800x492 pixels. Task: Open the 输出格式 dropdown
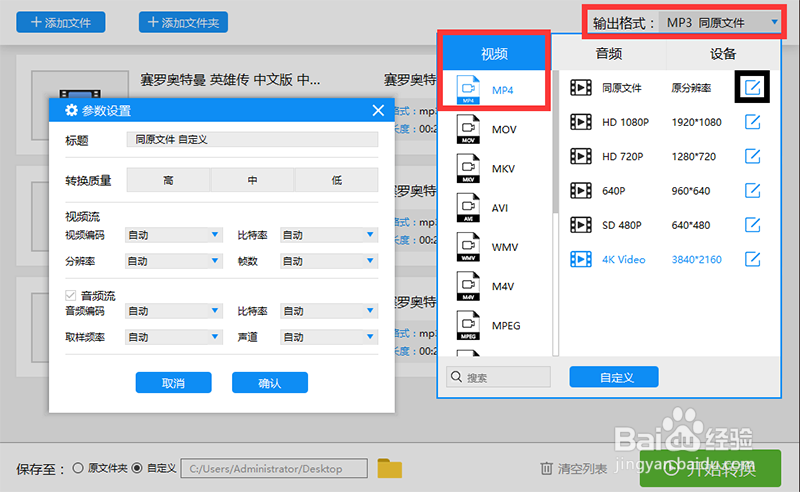click(x=720, y=22)
